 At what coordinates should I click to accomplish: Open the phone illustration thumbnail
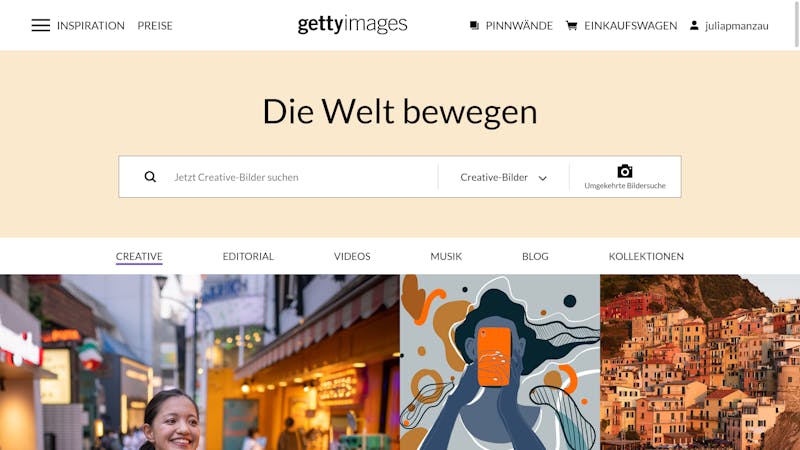tap(500, 362)
